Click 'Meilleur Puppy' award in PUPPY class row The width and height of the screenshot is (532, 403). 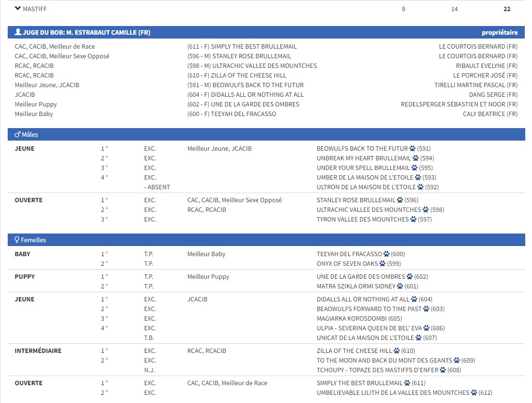coord(208,277)
